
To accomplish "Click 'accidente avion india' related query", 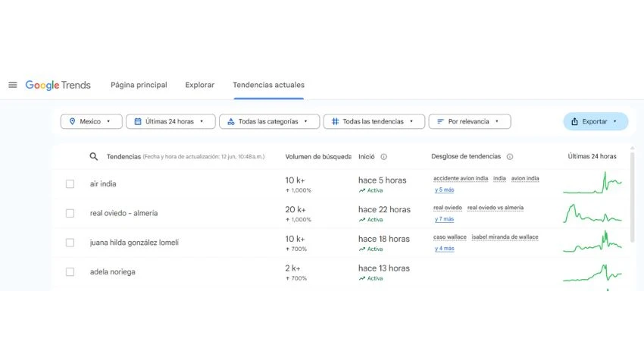I will point(461,178).
